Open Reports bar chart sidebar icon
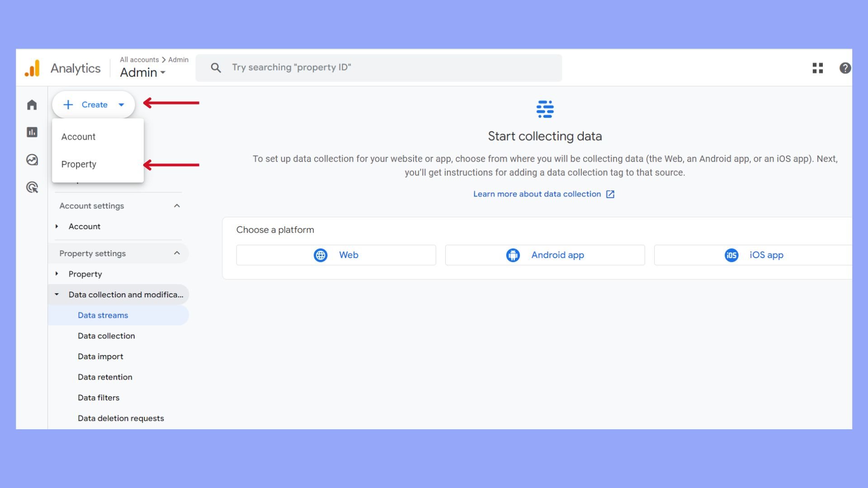Viewport: 868px width, 488px height. 32,132
